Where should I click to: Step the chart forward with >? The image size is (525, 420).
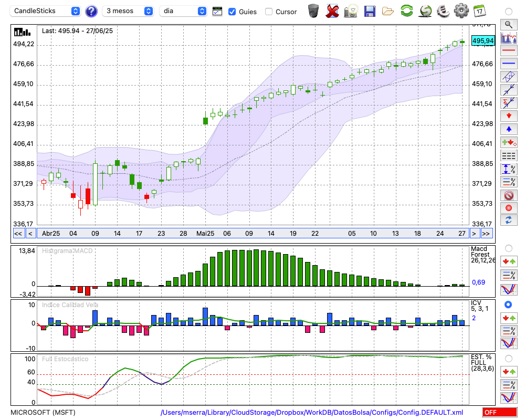pos(474,234)
